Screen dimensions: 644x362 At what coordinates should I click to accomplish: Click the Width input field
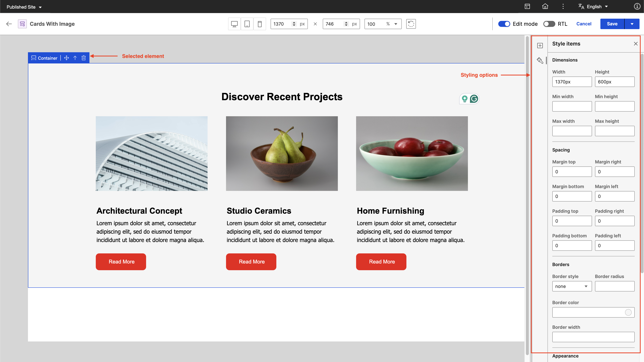point(572,82)
